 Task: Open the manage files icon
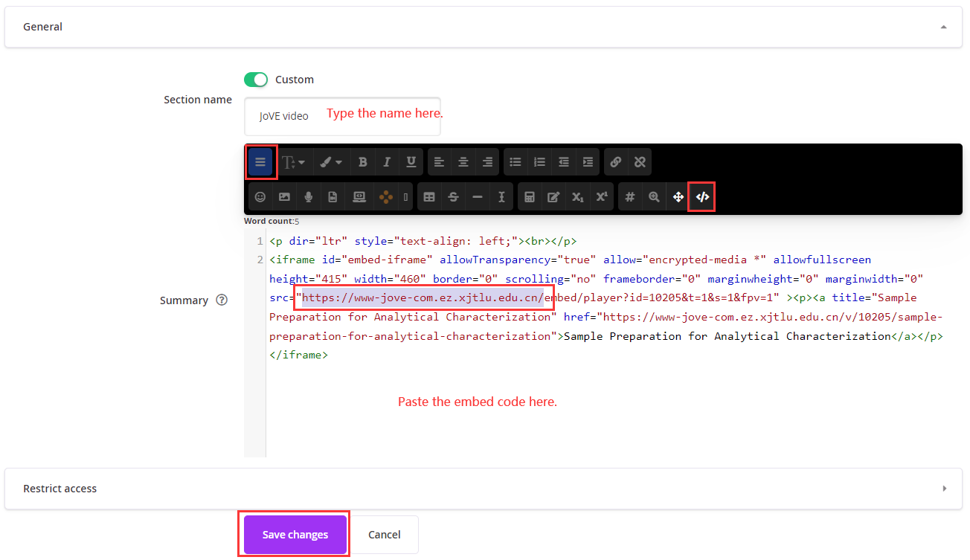(x=333, y=197)
